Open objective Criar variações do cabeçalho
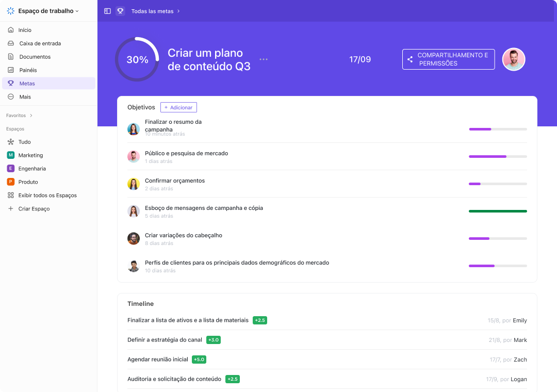 point(183,235)
